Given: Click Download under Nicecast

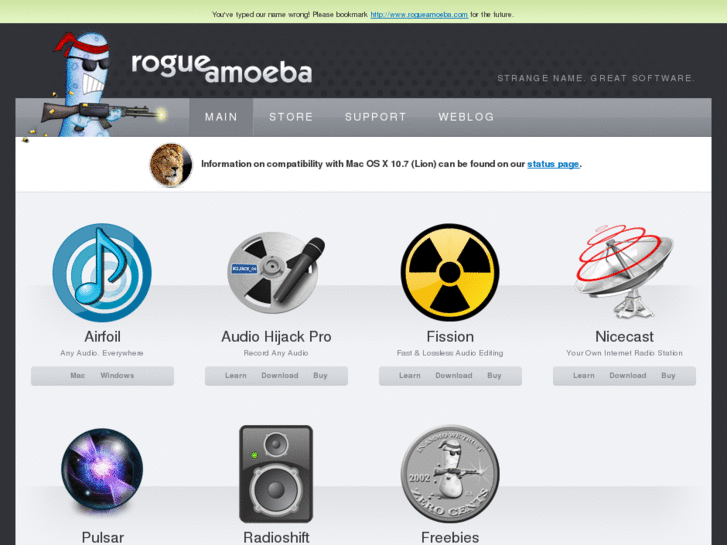Looking at the screenshot, I should click(x=628, y=375).
